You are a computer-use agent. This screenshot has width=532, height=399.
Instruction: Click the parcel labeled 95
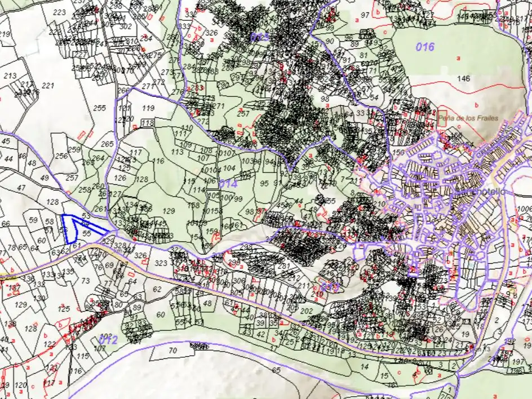pyautogui.click(x=264, y=184)
